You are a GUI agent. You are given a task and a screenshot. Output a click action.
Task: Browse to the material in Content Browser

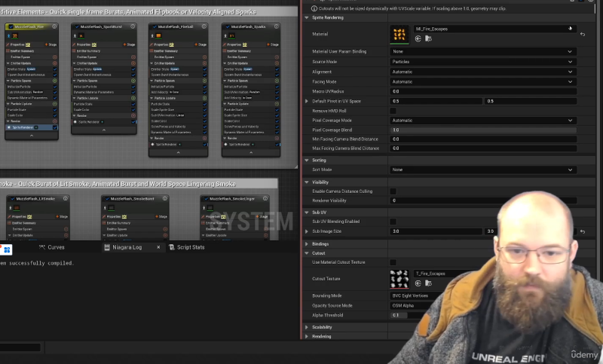click(428, 38)
